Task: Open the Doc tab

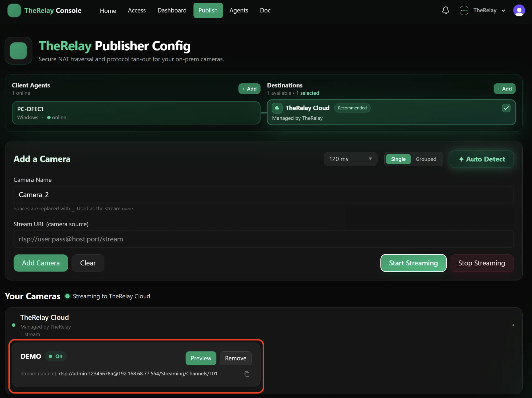Action: tap(265, 11)
